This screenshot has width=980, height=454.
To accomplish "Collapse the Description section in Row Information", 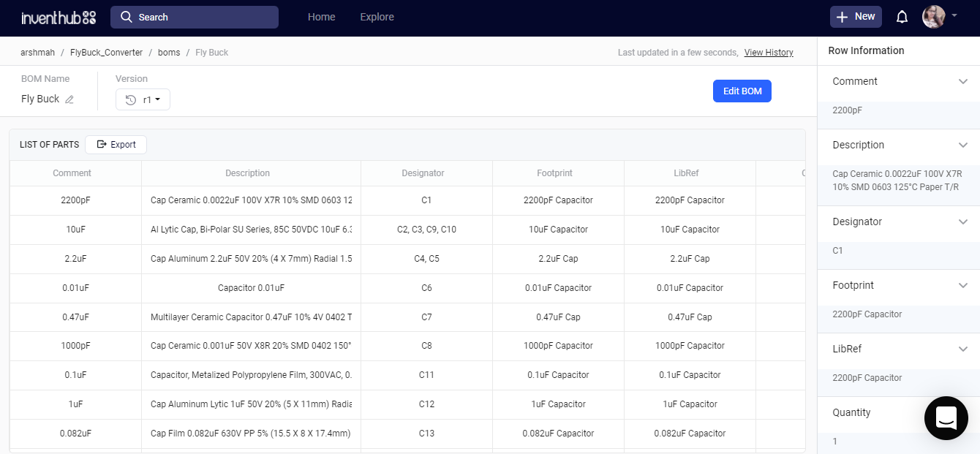I will pos(963,145).
